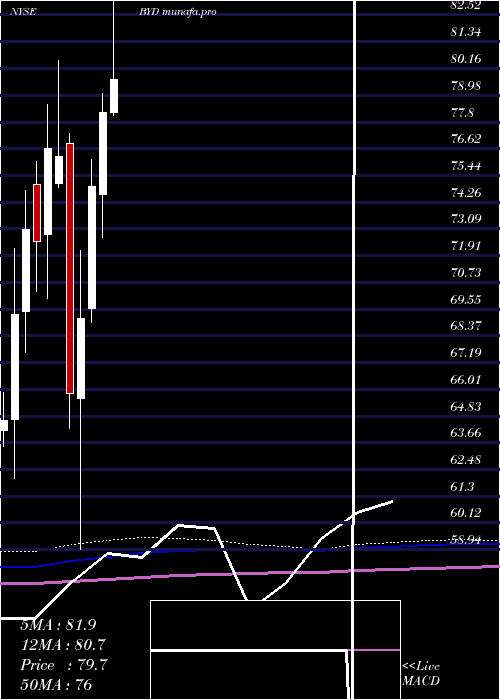Click the 71.91 price axis label
Image resolution: width=500 pixels, height=700 pixels.
point(466,246)
